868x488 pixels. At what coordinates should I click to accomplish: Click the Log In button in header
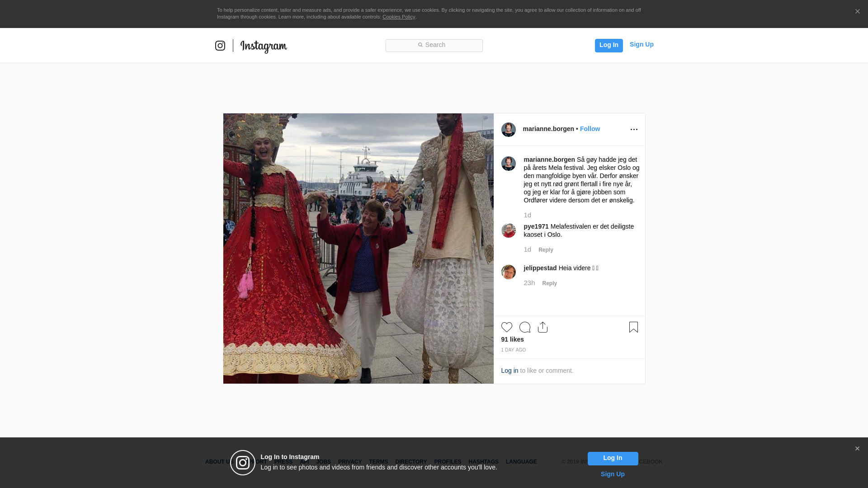[x=609, y=45]
